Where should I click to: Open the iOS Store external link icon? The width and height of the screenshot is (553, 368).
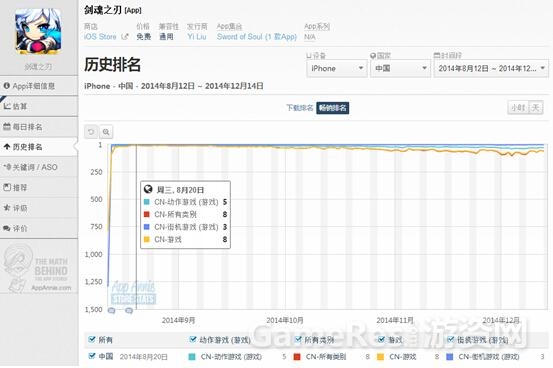tap(124, 36)
